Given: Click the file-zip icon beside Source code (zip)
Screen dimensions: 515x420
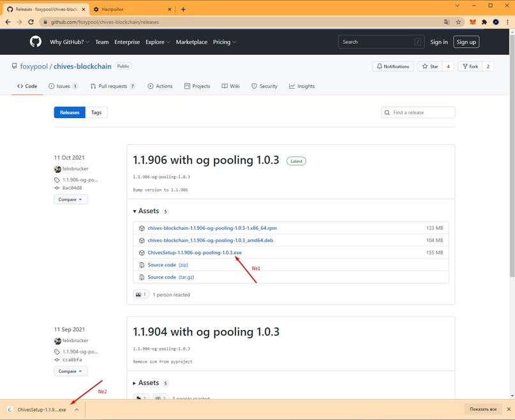Looking at the screenshot, I should pyautogui.click(x=142, y=265).
